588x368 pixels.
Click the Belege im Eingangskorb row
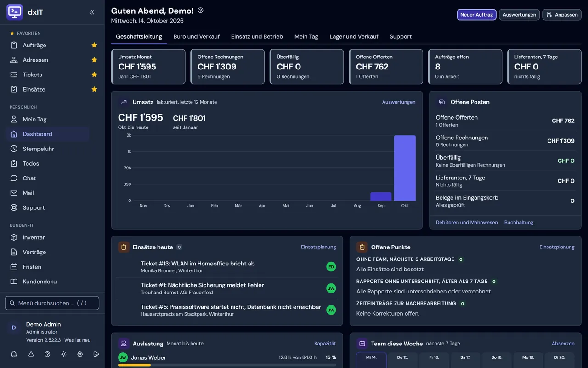pos(505,201)
